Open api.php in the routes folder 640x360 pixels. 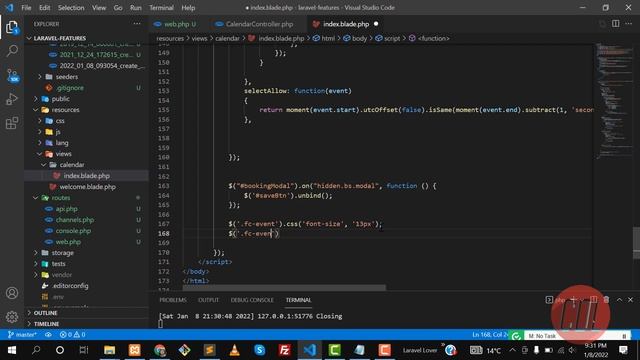[x=67, y=209]
